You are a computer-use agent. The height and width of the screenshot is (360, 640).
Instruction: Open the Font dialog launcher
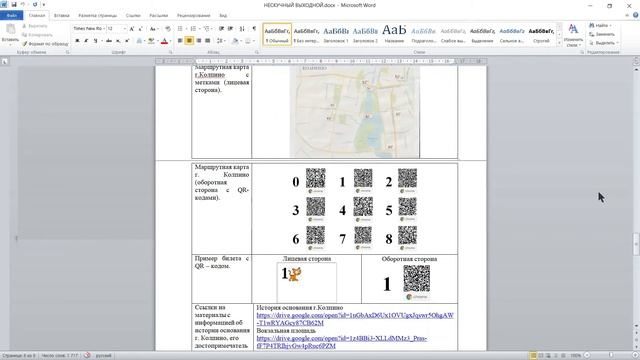(170, 52)
